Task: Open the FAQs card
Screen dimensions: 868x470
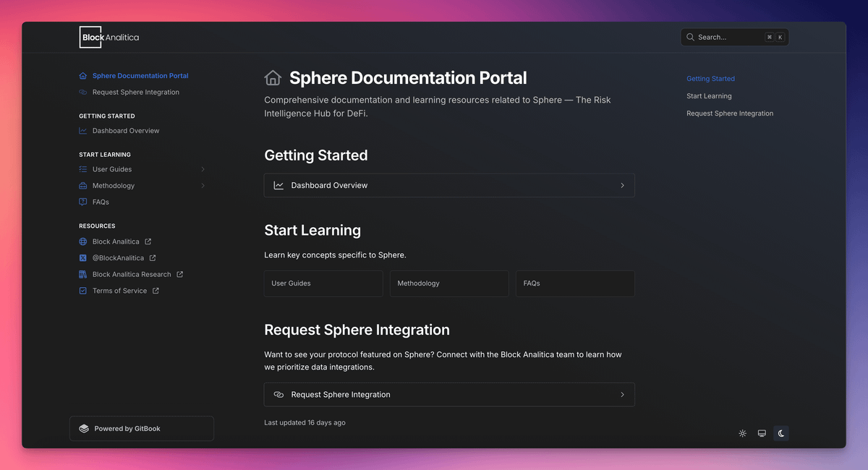Action: pos(575,283)
